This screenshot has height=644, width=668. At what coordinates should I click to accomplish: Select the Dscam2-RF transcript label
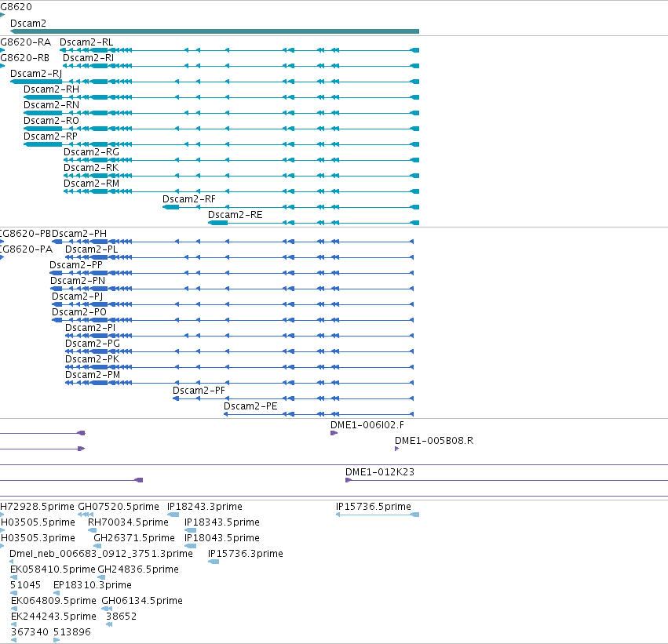tap(188, 199)
